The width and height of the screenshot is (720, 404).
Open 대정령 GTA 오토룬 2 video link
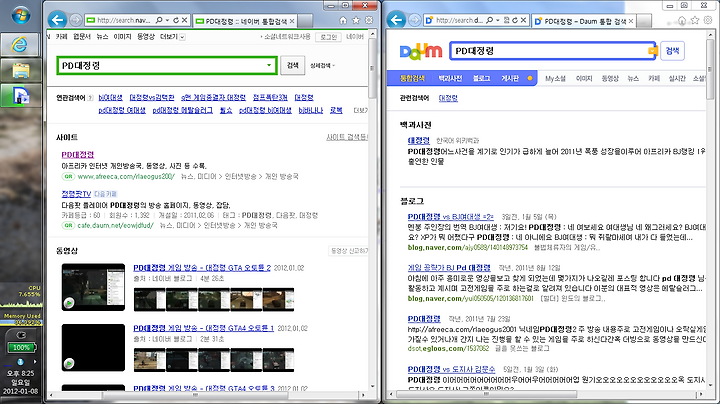[202, 268]
